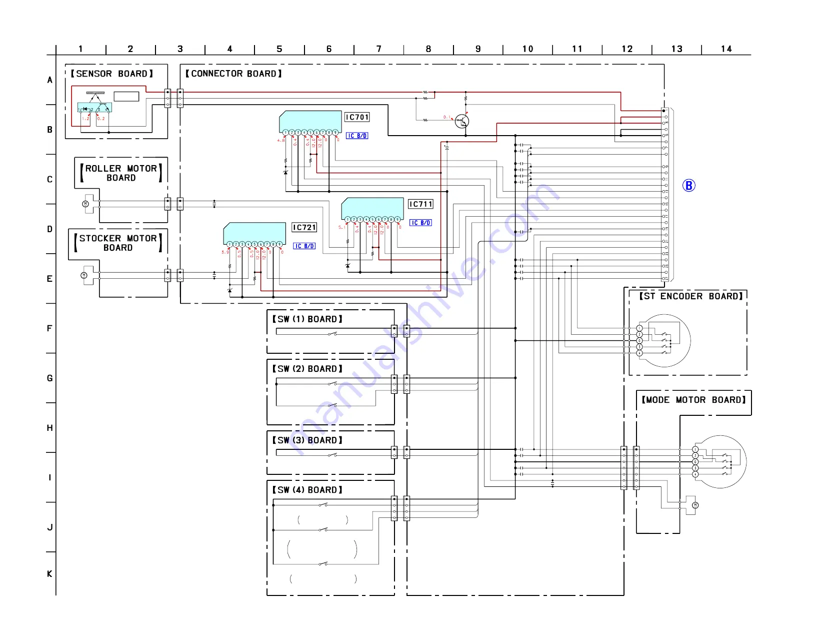Viewport: 840px width, 632px height.
Task: Click the mode motor M symbol
Action: click(695, 505)
